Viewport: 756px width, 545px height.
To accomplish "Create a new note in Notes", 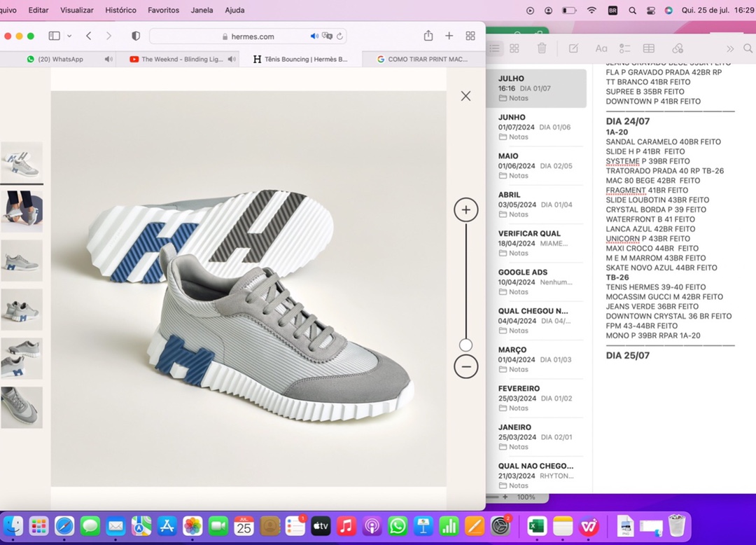I will pos(573,48).
